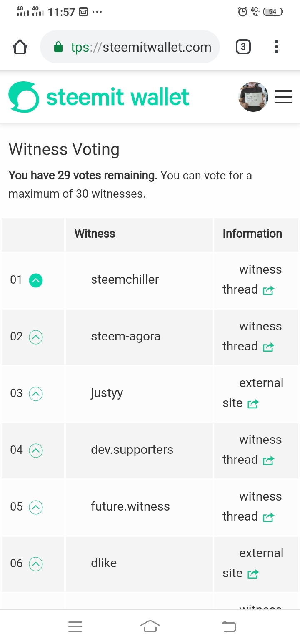Tap the steemitwallet.com address bar
Image resolution: width=300 pixels, height=644 pixels.
[x=130, y=47]
